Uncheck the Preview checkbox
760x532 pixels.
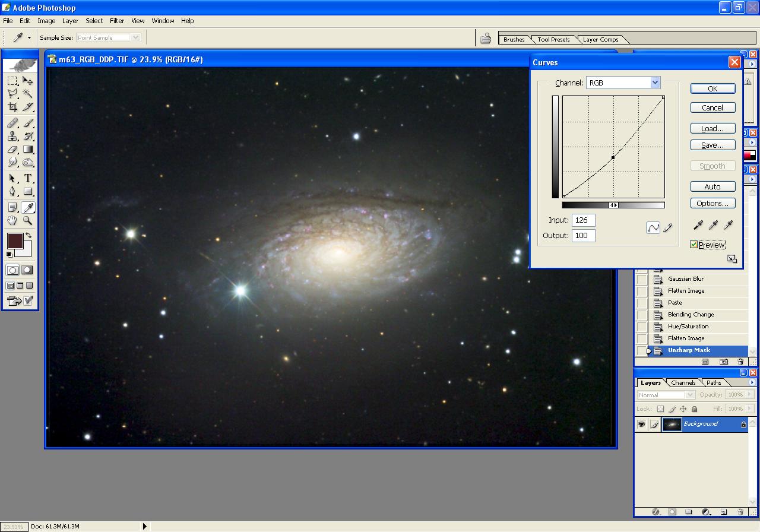[x=693, y=245]
